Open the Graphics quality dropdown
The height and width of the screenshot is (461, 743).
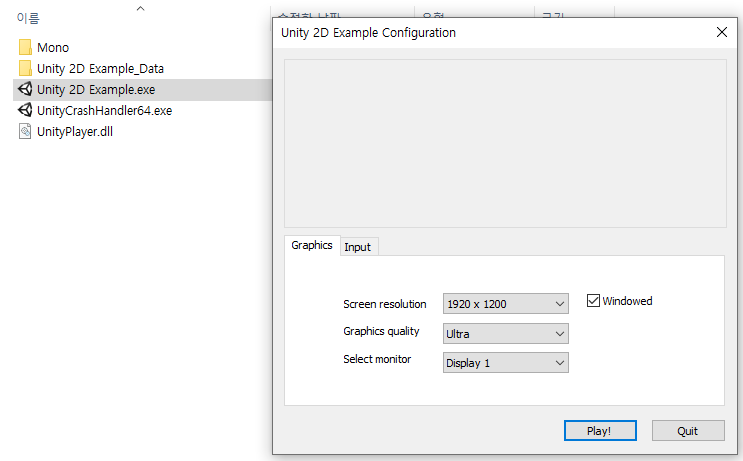506,334
